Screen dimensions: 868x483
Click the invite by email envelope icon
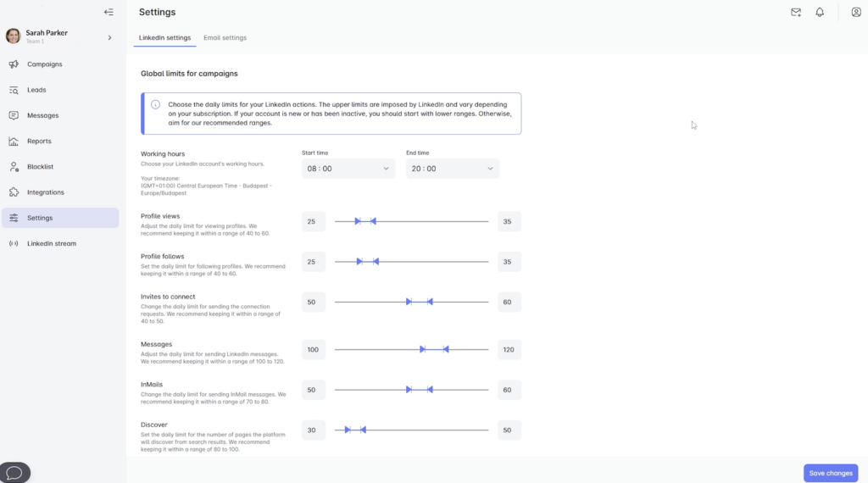click(x=796, y=13)
